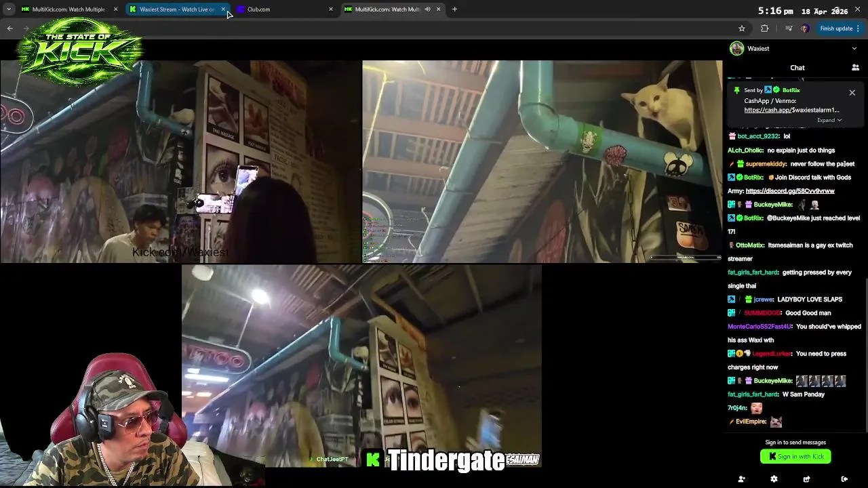Click the cat emote from EvilEmpire
The height and width of the screenshot is (488, 868).
pos(776,422)
